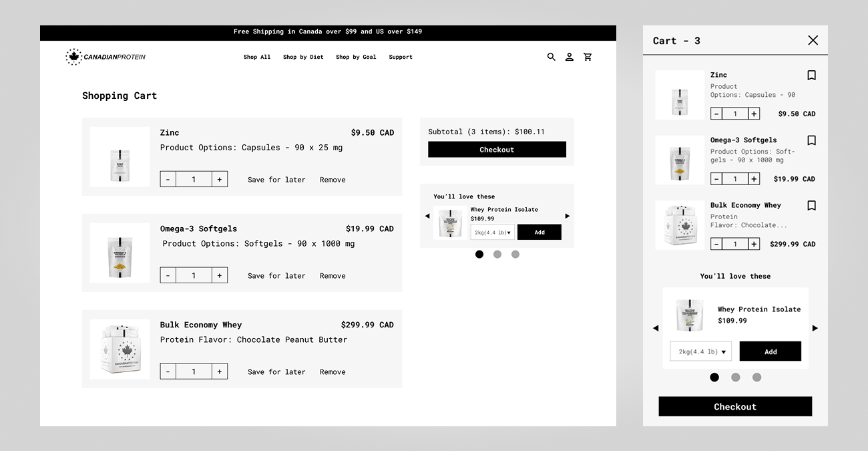This screenshot has width=868, height=451.
Task: Click Omega-3 Softgels quantity field on cart page
Action: pos(194,275)
